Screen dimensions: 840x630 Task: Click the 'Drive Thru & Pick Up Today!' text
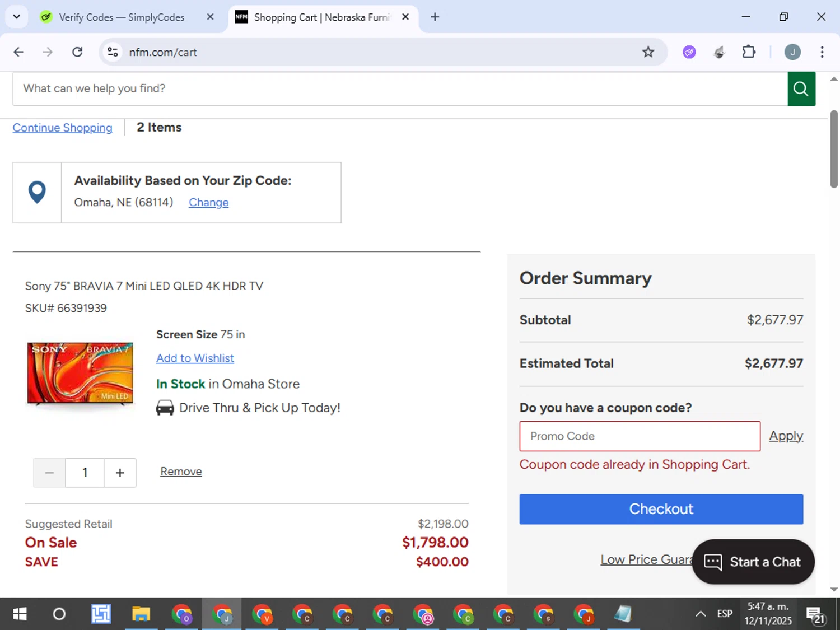coord(260,408)
